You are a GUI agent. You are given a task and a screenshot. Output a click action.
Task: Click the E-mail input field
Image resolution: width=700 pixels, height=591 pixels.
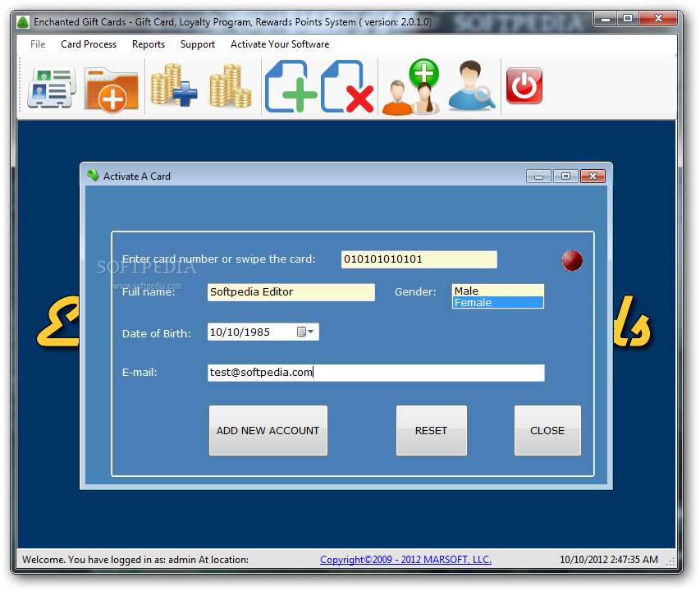coord(376,373)
